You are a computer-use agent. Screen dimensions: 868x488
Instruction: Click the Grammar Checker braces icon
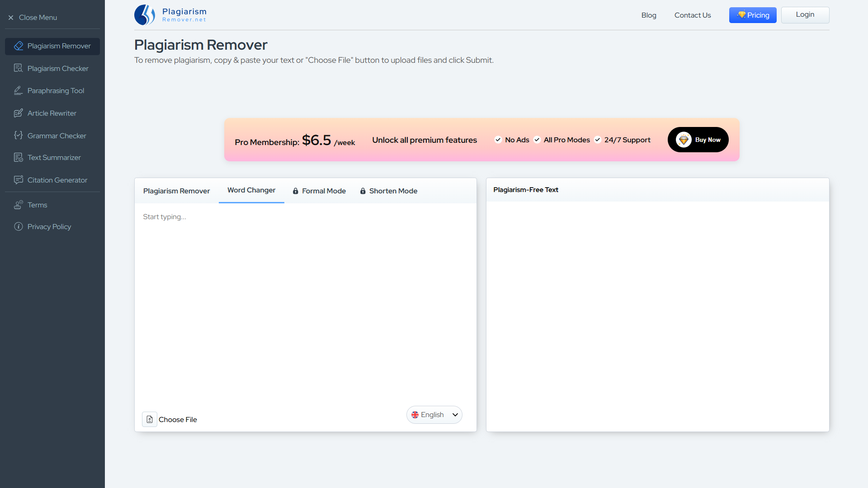18,136
